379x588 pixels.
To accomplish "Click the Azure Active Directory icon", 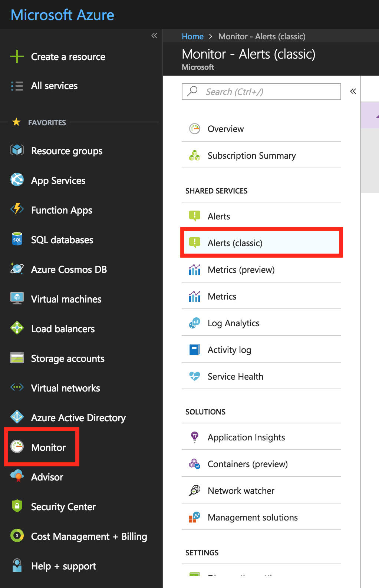I will tap(17, 417).
